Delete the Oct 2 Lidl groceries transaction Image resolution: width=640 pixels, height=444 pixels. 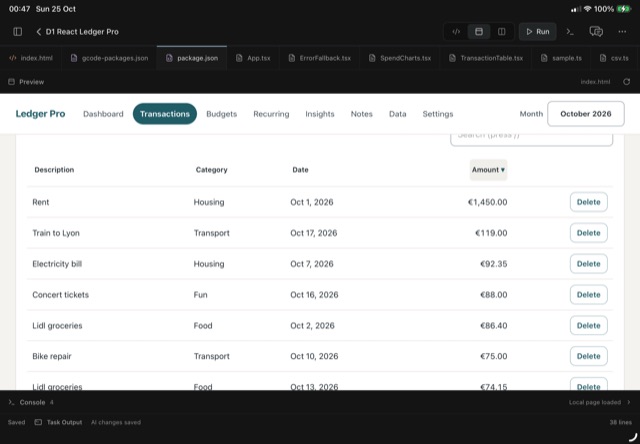589,325
